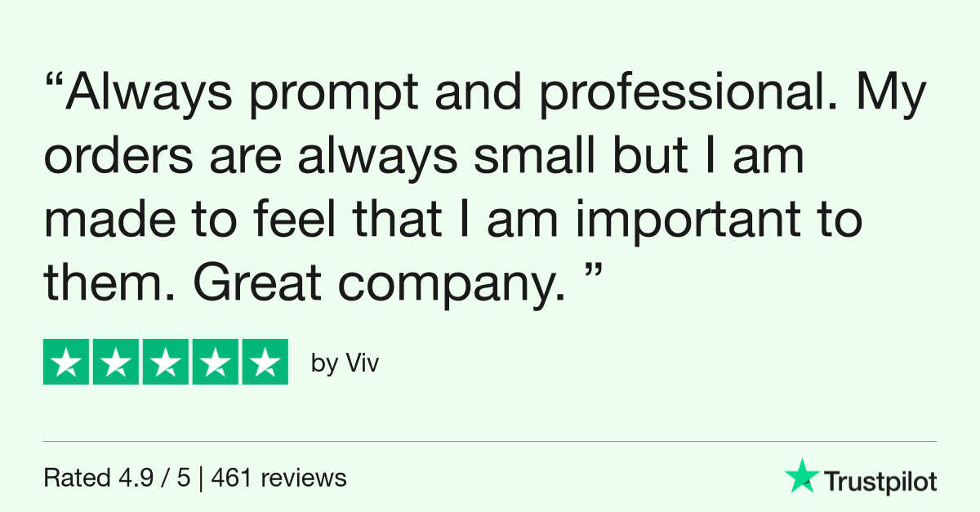Select the third green rating star
Viewport: 980px width, 512px height.
pyautogui.click(x=166, y=362)
